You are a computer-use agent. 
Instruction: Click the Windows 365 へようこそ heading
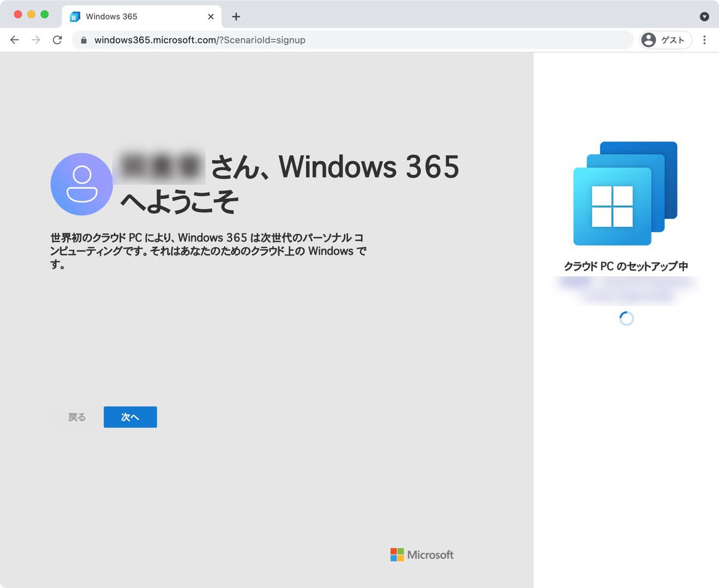coord(289,184)
